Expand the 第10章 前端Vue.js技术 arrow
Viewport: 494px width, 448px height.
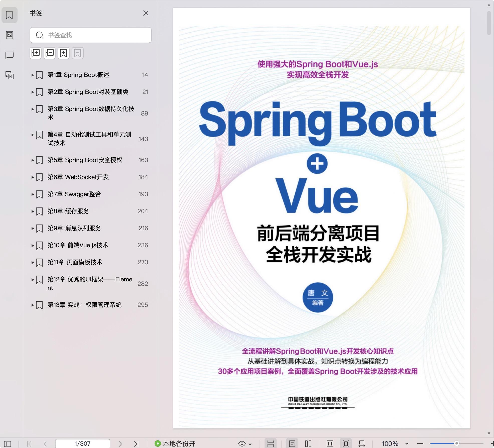coord(33,245)
